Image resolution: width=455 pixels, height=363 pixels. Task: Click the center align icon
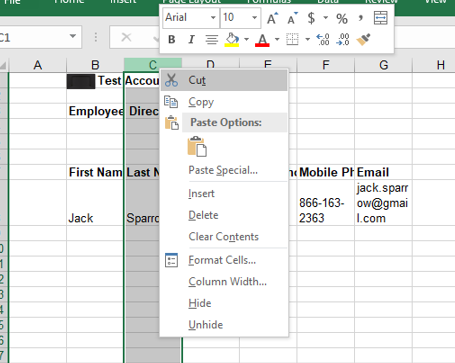(212, 40)
